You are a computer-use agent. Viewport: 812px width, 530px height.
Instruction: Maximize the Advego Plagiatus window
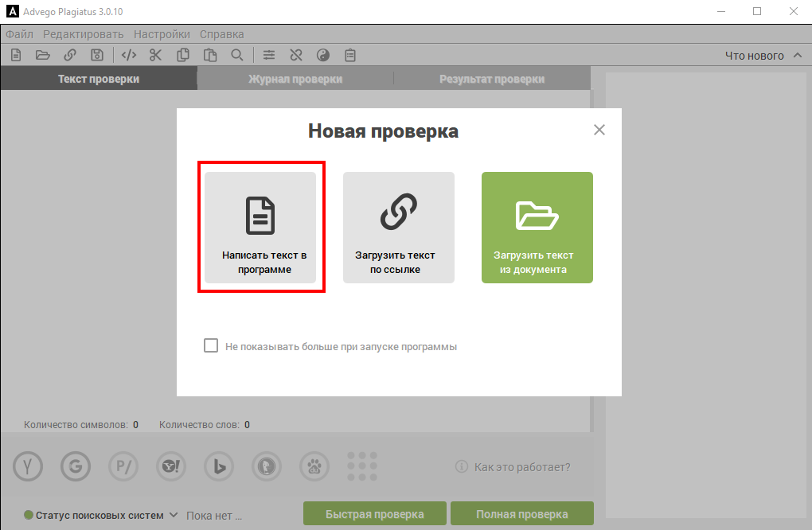tap(757, 11)
